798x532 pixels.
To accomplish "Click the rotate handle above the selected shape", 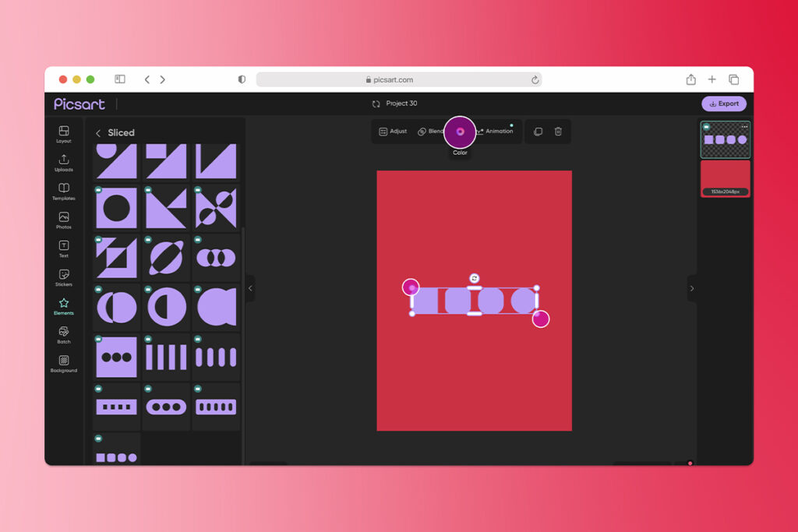I will coord(475,278).
